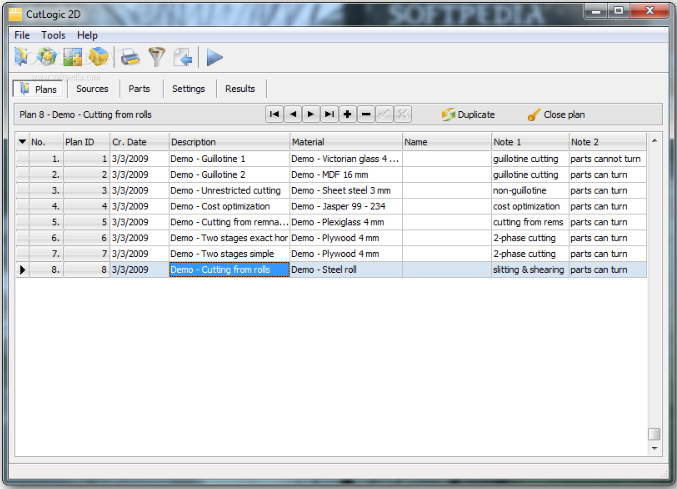Add new plan with plus button

coord(348,114)
